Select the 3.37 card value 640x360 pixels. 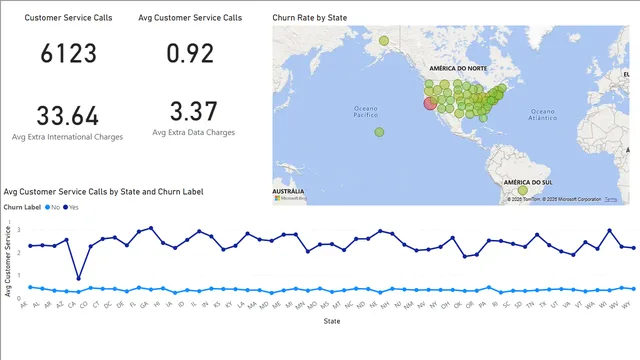[x=193, y=111]
